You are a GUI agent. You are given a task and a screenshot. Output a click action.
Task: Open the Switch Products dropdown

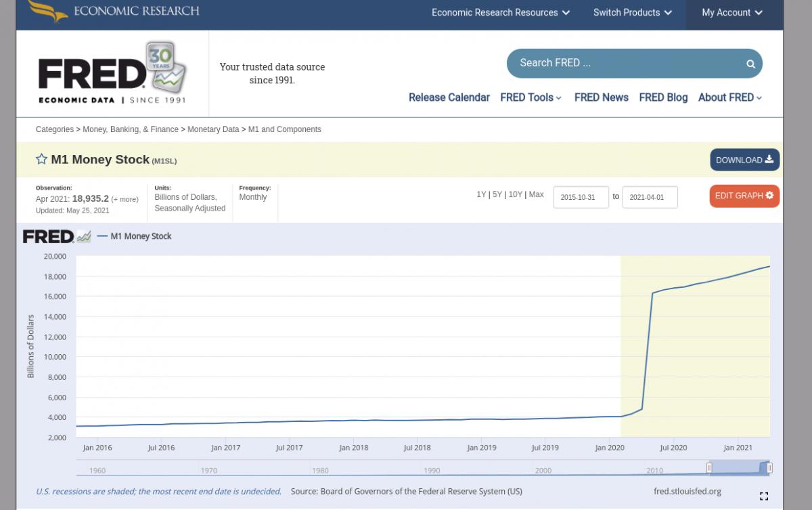tap(632, 12)
